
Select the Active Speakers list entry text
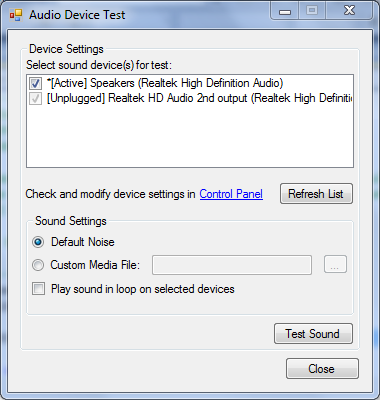click(165, 83)
